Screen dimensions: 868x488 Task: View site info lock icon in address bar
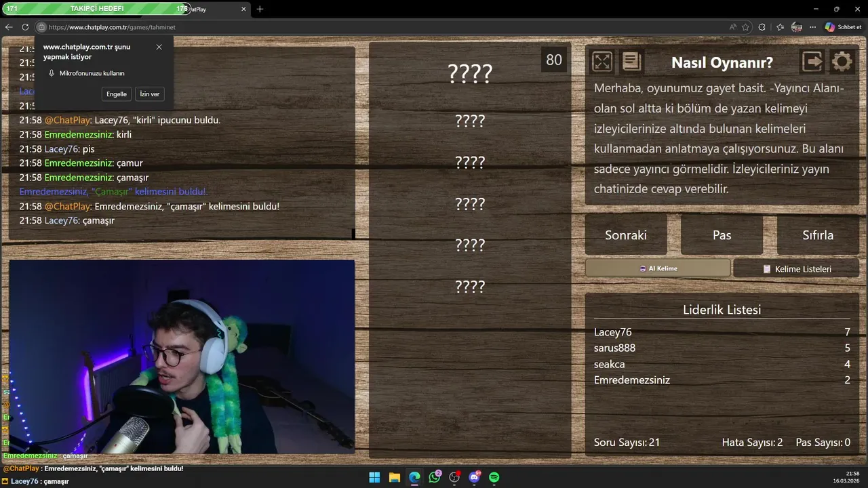[x=41, y=27]
